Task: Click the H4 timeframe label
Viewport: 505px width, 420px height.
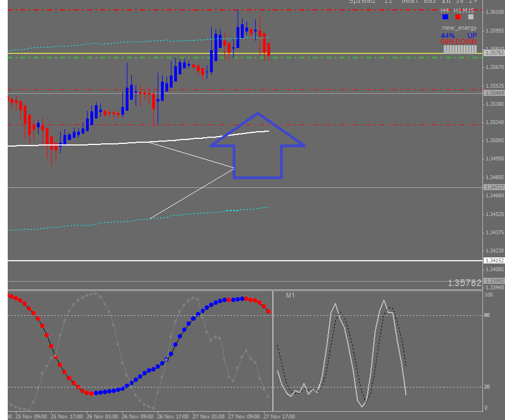Action: click(445, 10)
